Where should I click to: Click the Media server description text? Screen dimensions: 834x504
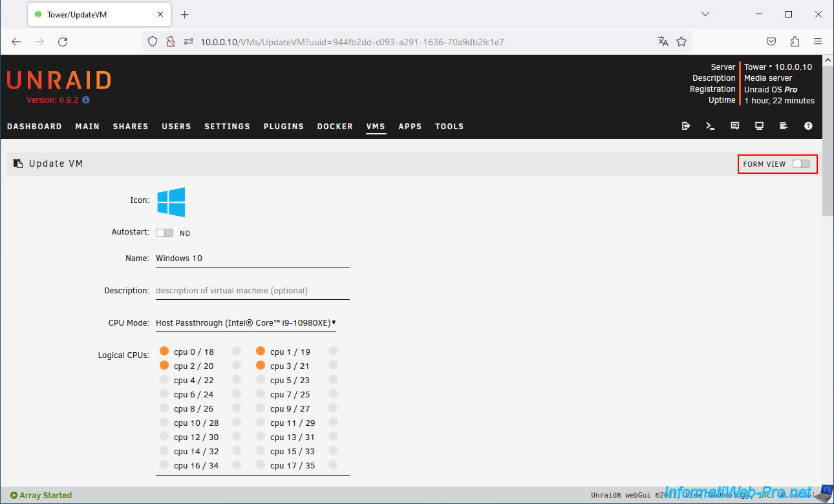click(768, 78)
